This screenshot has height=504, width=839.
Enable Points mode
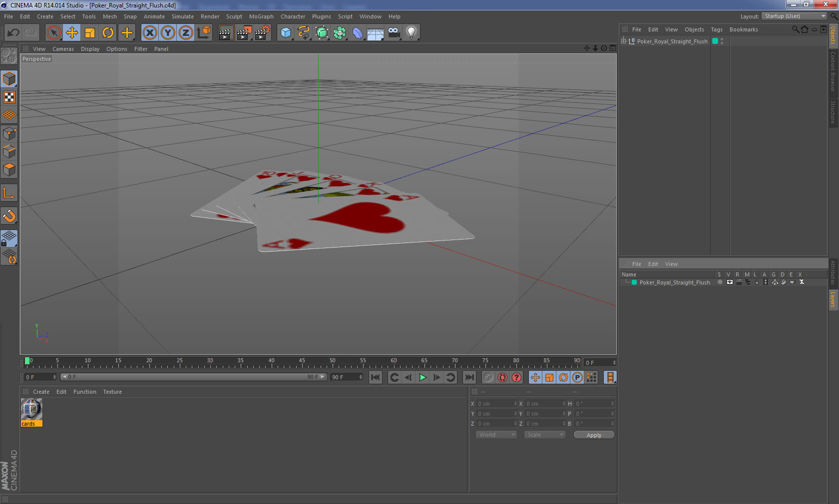click(9, 134)
